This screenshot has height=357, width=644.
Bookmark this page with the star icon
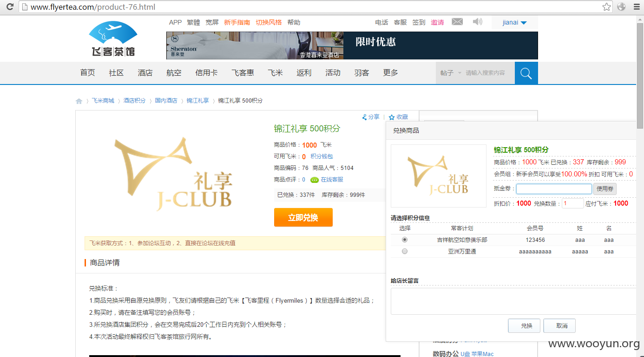coord(606,7)
